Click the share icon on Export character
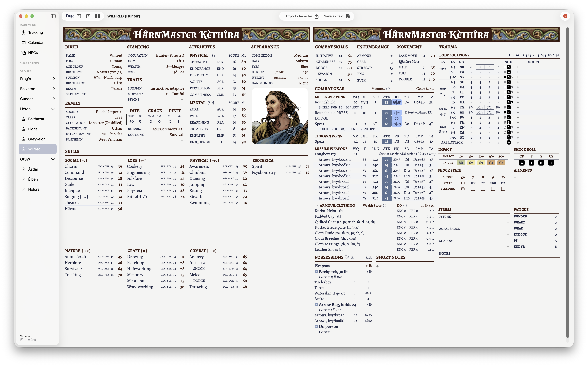588x366 pixels. point(317,16)
